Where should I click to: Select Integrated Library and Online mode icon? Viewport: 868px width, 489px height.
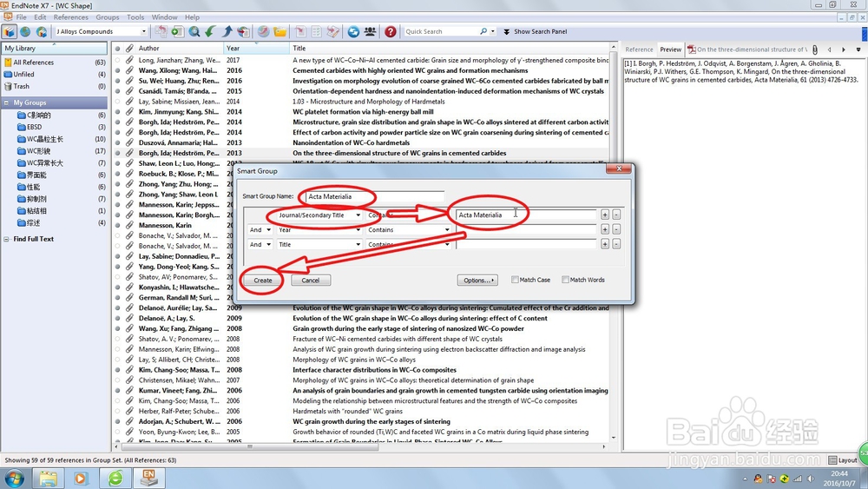point(42,31)
